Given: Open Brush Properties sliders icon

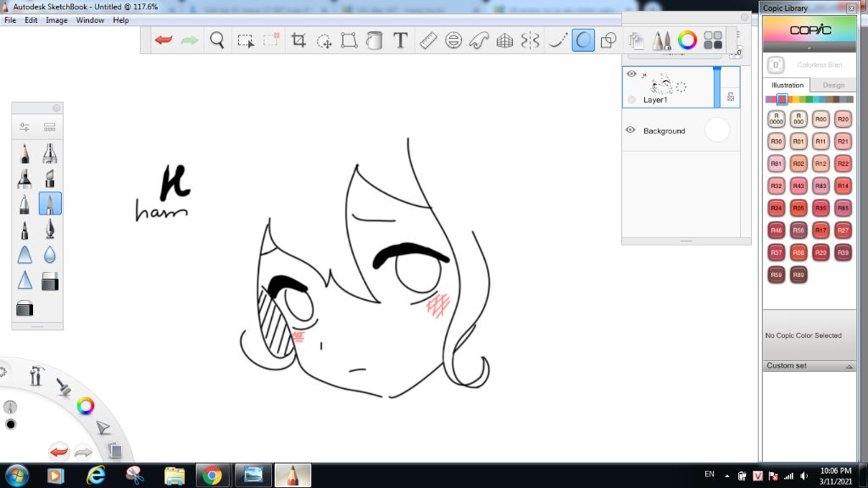Looking at the screenshot, I should tap(25, 127).
